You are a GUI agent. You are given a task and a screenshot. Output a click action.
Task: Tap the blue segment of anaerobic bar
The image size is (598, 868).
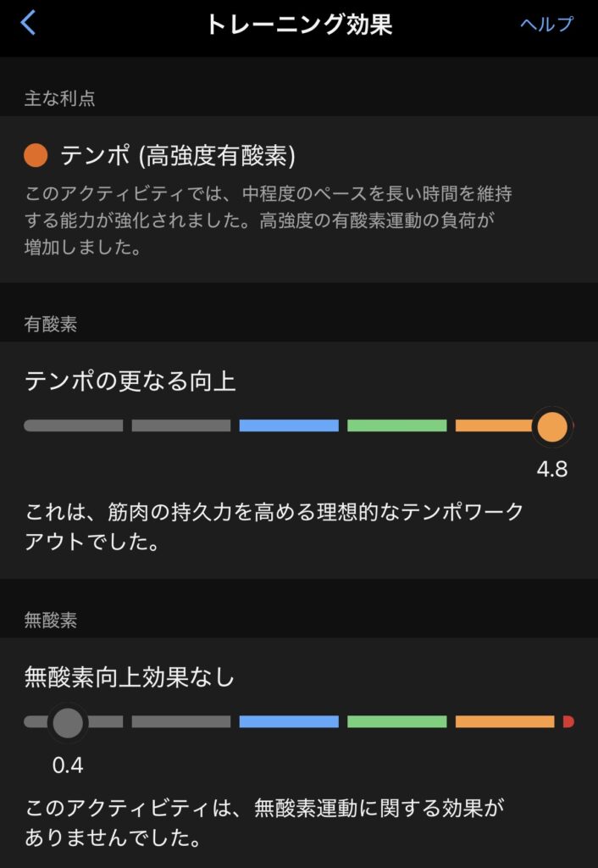(289, 722)
